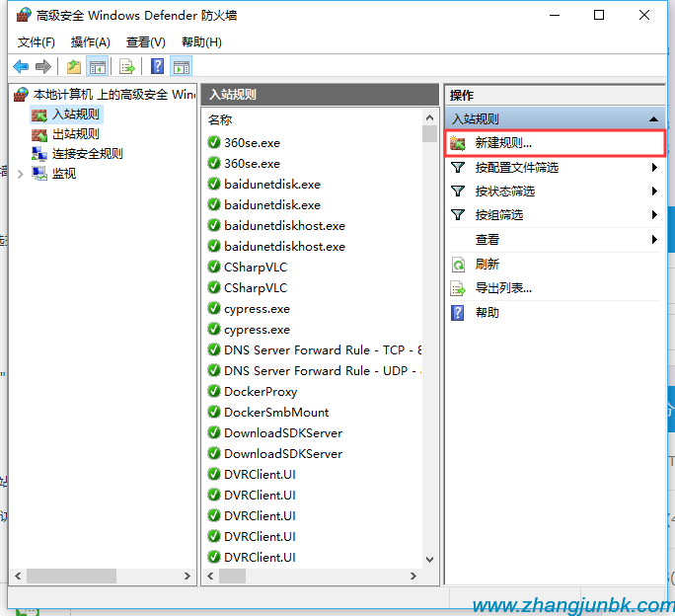Click 按状态筛选 action label
This screenshot has width=675, height=616.
[504, 191]
